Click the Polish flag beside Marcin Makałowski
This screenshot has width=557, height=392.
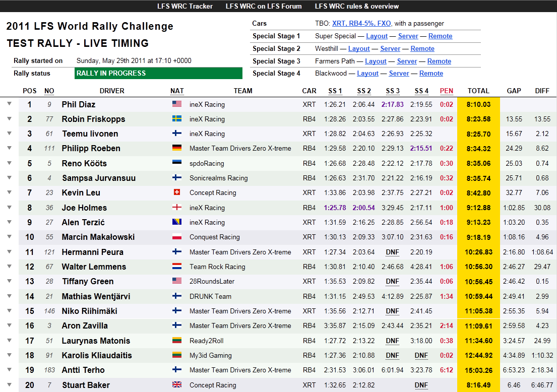tap(176, 237)
